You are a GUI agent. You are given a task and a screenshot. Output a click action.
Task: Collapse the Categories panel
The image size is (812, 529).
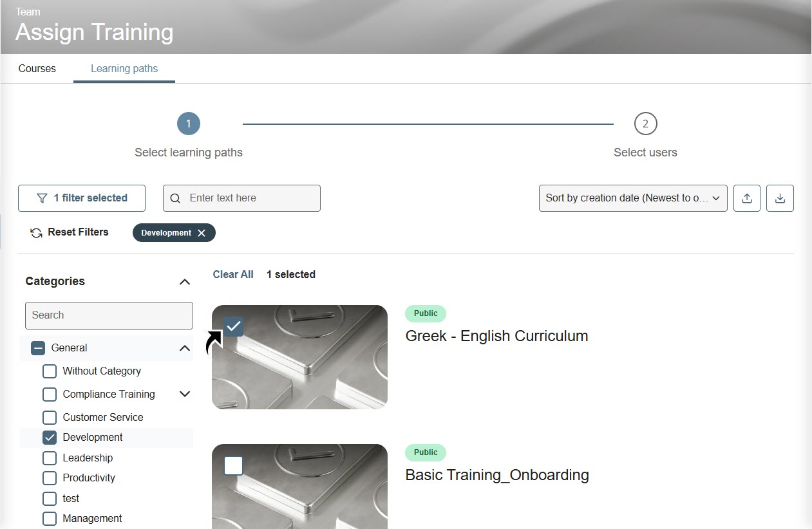point(185,282)
